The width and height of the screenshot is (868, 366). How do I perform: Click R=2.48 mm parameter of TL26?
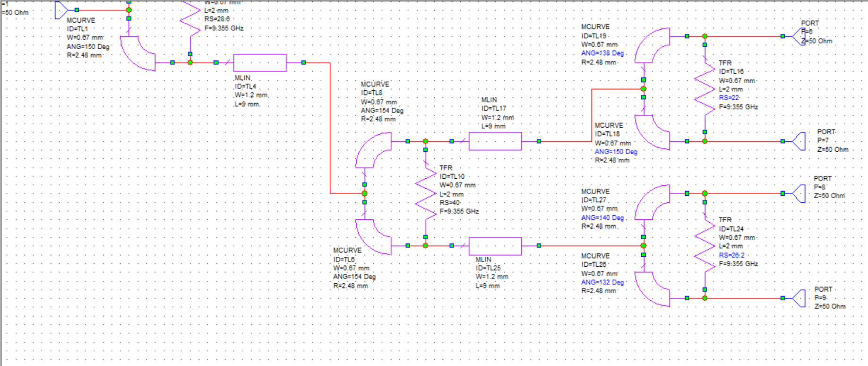599,291
